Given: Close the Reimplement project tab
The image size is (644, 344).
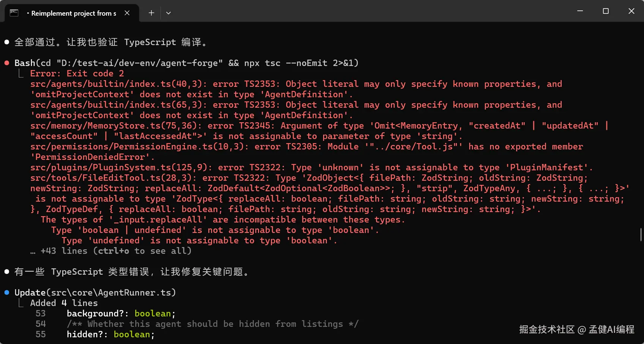Looking at the screenshot, I should (127, 13).
